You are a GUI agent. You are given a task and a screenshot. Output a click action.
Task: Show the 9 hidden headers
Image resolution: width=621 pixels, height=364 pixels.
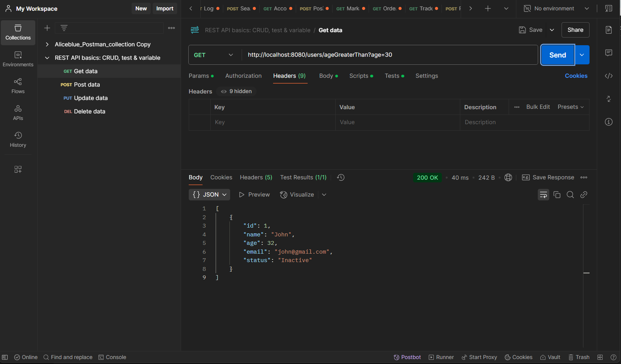coord(237,91)
